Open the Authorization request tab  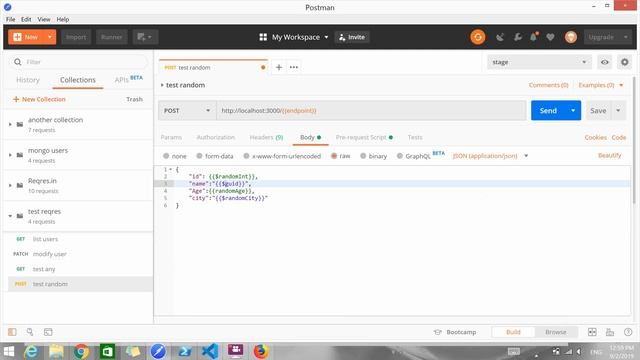click(x=216, y=138)
